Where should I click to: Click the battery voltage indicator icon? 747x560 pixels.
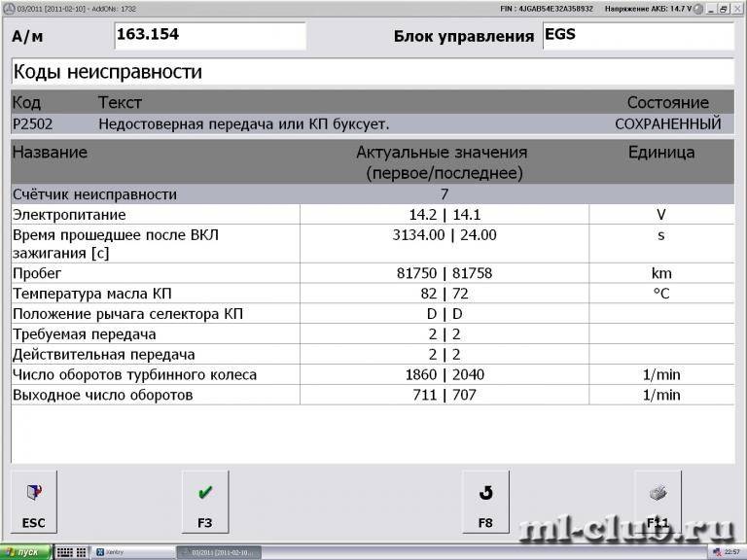click(x=698, y=9)
